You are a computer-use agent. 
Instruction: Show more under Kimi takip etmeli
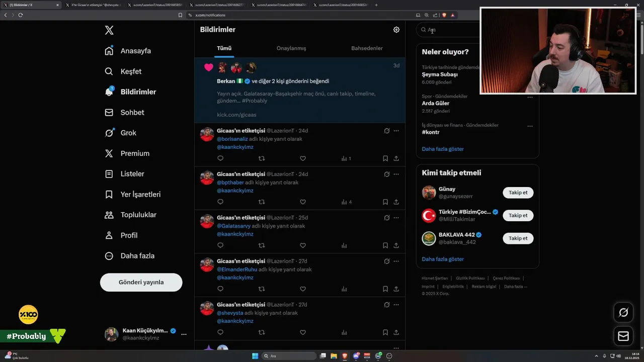tap(443, 259)
